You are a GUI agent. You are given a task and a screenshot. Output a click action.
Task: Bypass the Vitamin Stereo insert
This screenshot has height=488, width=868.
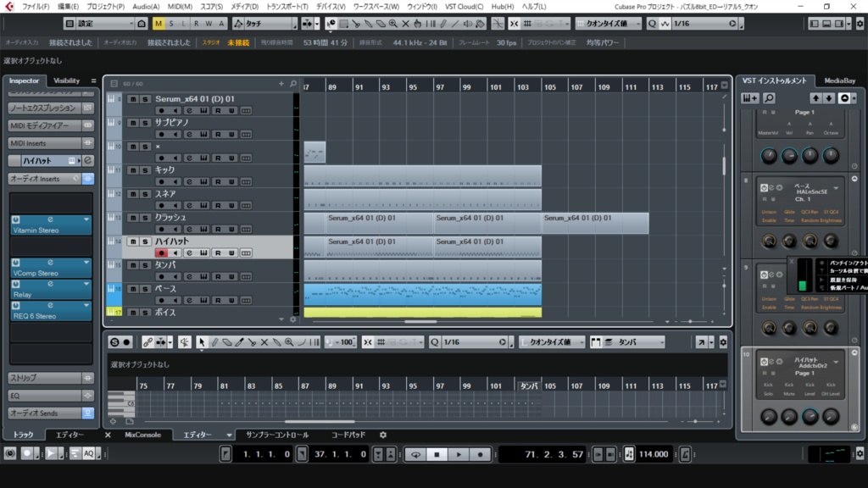(16, 219)
